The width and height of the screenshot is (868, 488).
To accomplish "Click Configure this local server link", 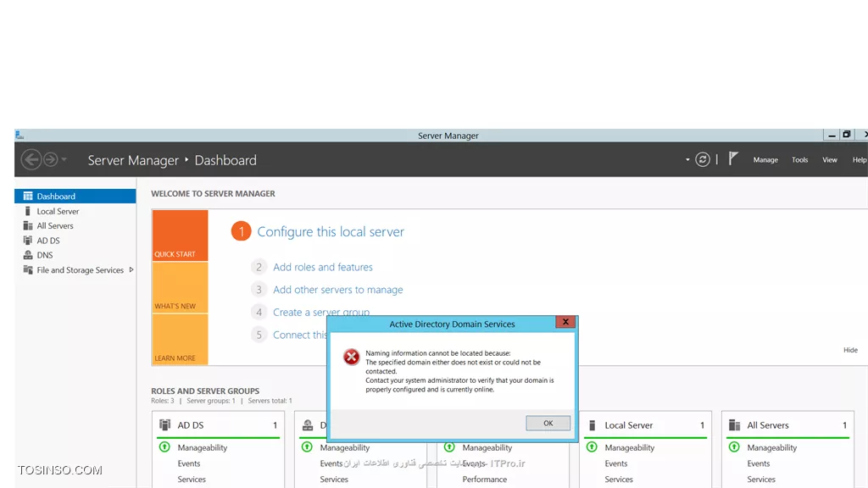I will click(331, 232).
